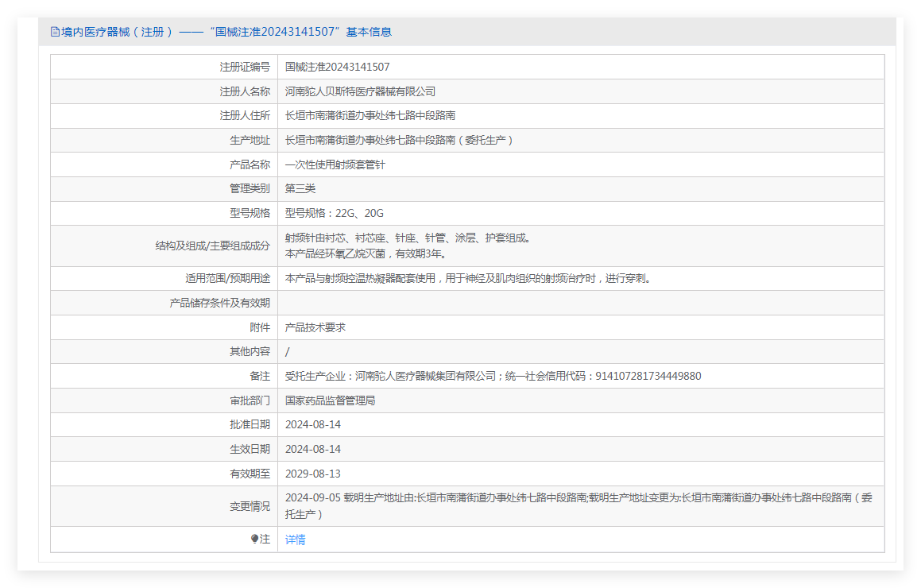921x588 pixels.
Task: Click the 注册人住所 address value
Action: tap(370, 116)
